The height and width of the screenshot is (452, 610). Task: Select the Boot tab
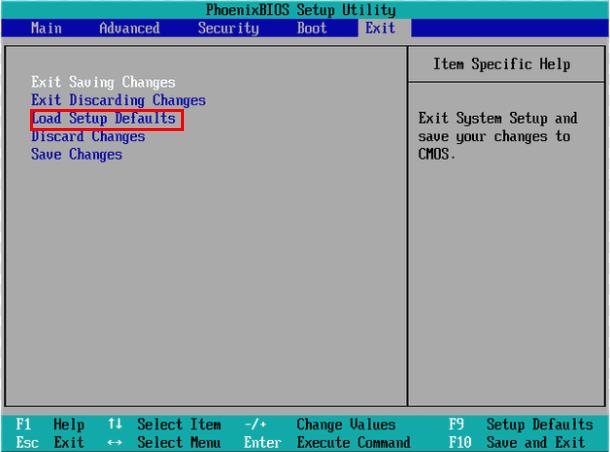point(312,28)
